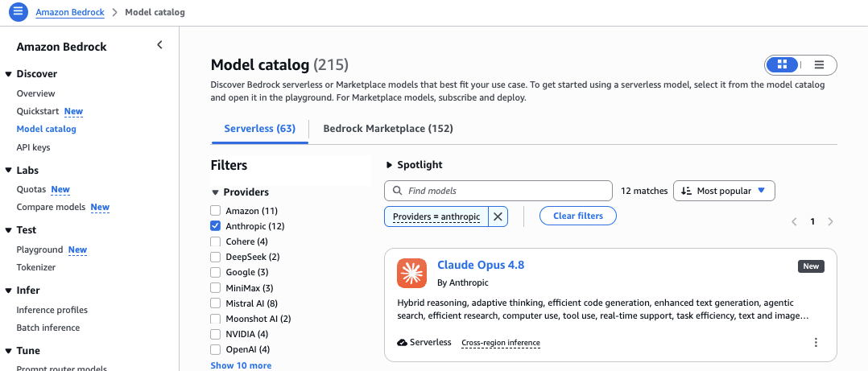Switch to list view
868x371 pixels.
(x=820, y=64)
